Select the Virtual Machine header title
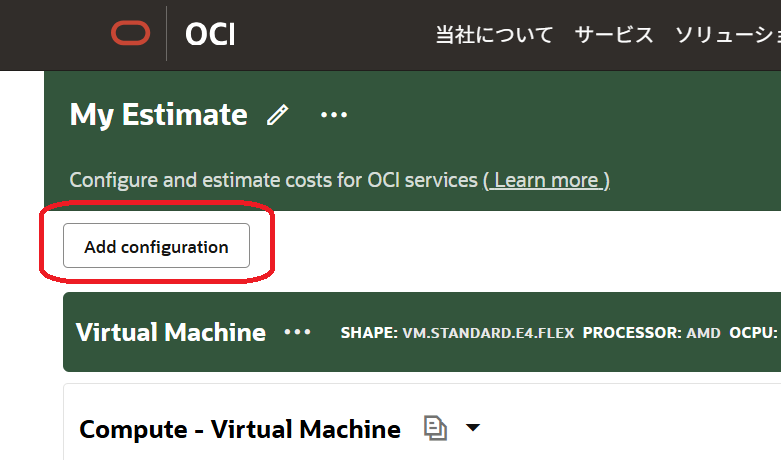The width and height of the screenshot is (781, 460). click(171, 332)
